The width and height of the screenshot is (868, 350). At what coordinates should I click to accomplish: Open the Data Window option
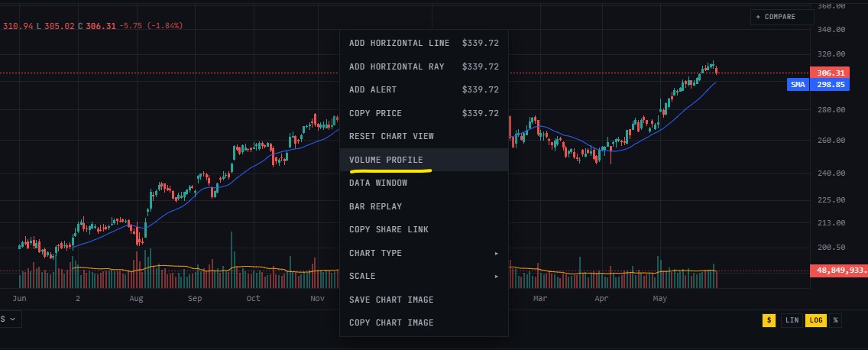pos(423,183)
